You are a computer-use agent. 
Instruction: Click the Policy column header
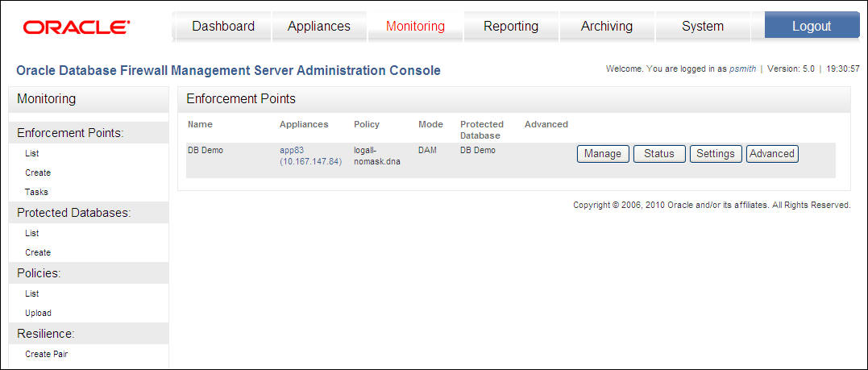pos(367,125)
